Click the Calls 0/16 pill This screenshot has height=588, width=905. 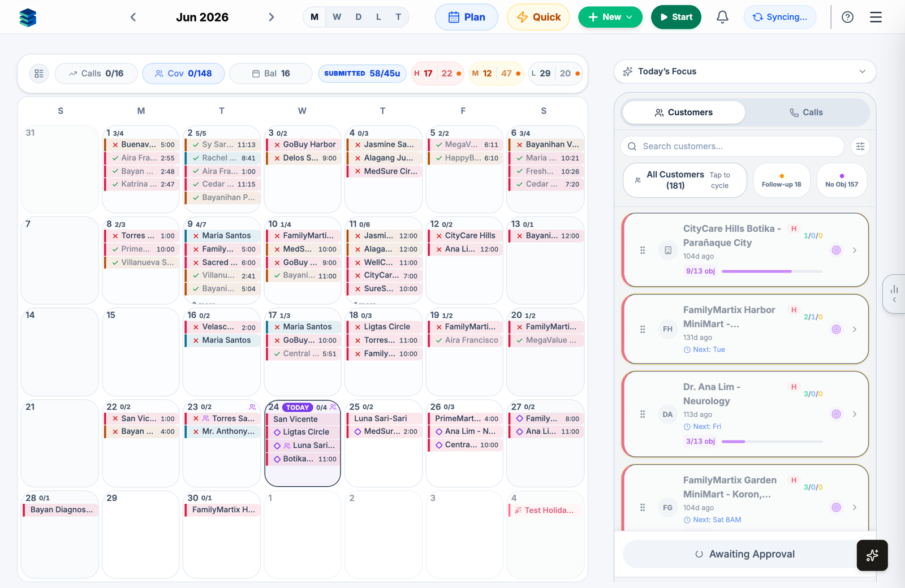tap(96, 73)
